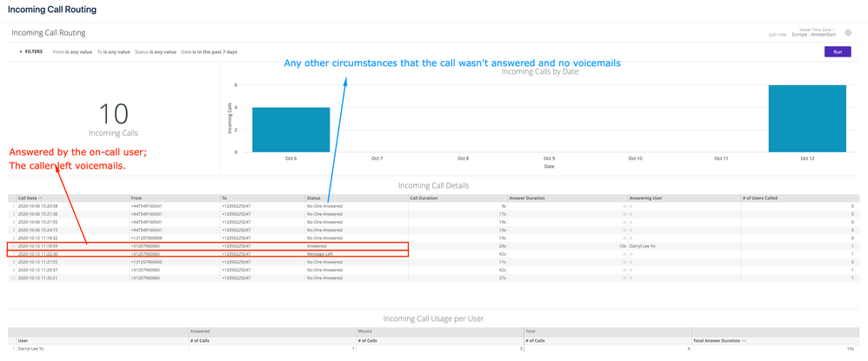Click From number in the 15:20:58 row
Image resolution: width=868 pixels, height=361 pixels.
coord(146,206)
